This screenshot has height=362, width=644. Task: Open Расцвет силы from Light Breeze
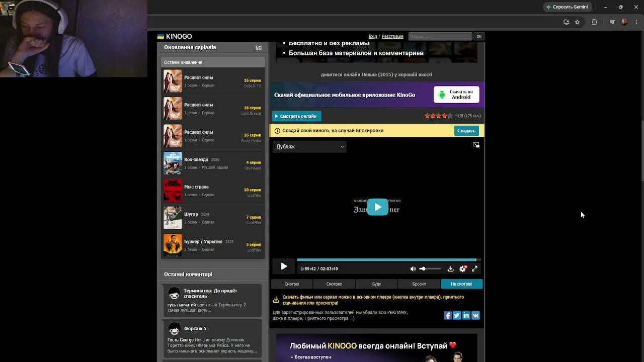click(x=213, y=108)
